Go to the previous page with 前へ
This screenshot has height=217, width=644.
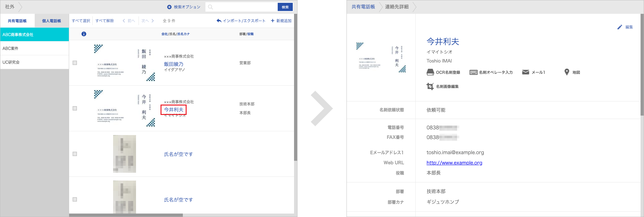tap(129, 21)
